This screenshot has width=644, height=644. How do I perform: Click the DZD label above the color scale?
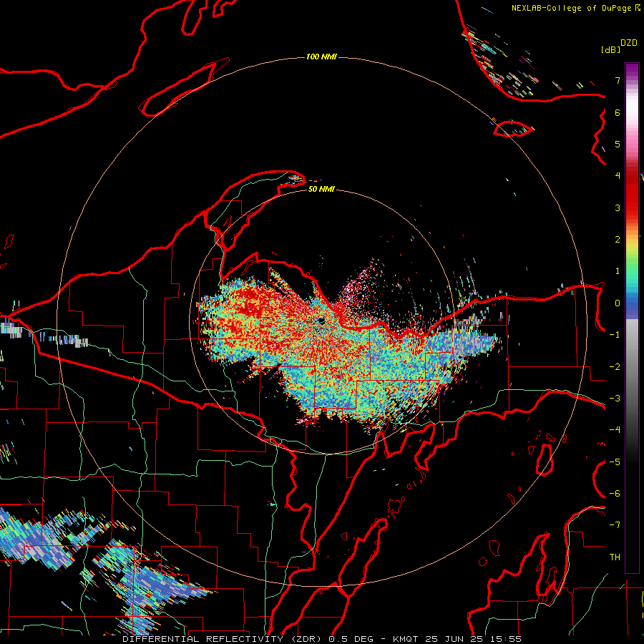[x=629, y=43]
